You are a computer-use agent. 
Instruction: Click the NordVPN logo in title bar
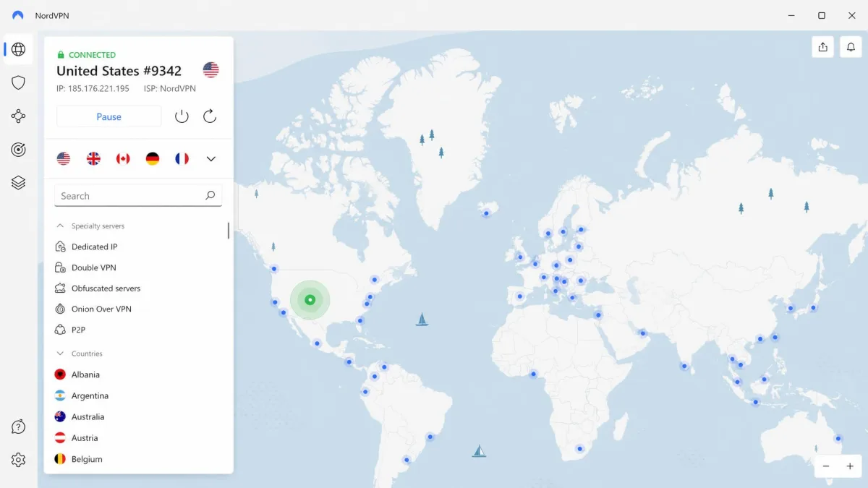(x=18, y=15)
